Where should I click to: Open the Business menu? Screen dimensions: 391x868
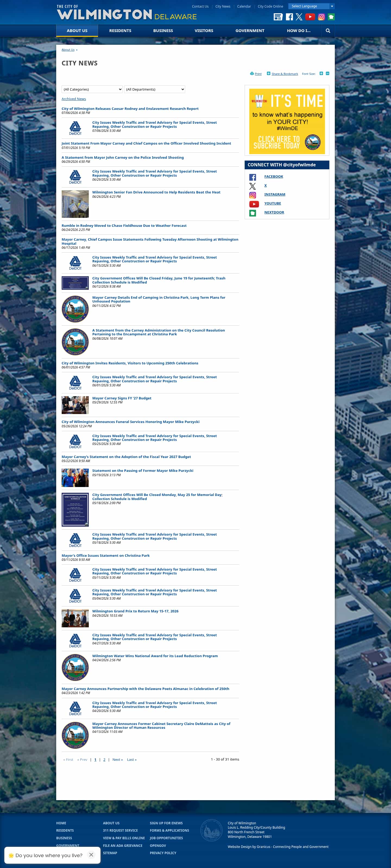point(163,31)
